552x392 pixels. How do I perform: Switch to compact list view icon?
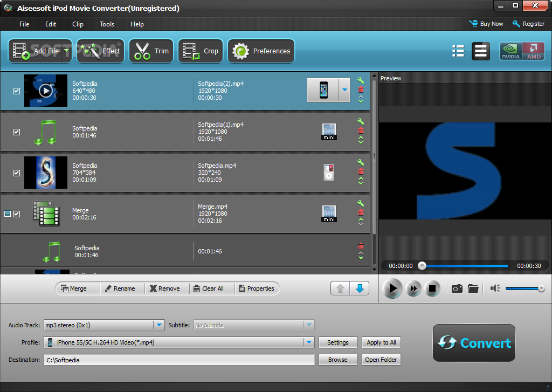click(x=458, y=51)
